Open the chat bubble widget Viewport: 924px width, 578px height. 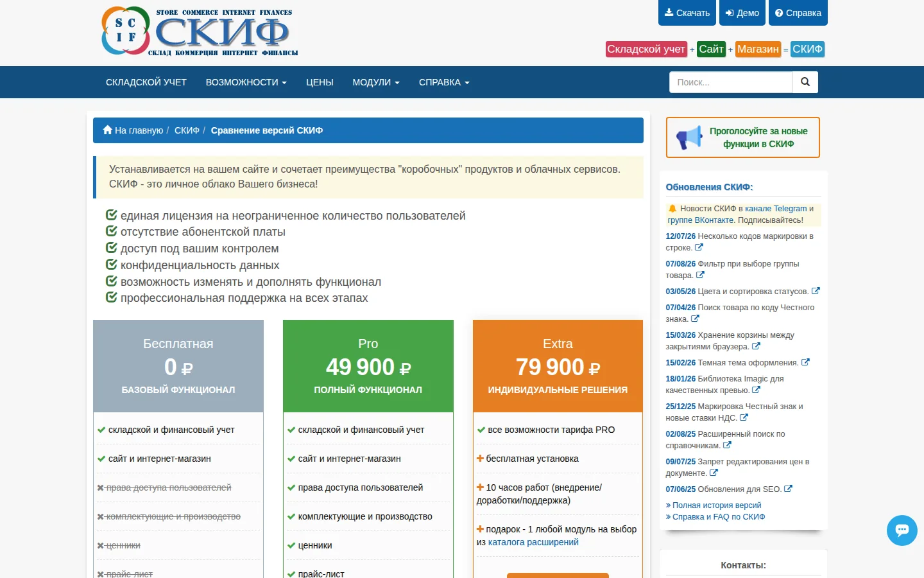pyautogui.click(x=902, y=530)
